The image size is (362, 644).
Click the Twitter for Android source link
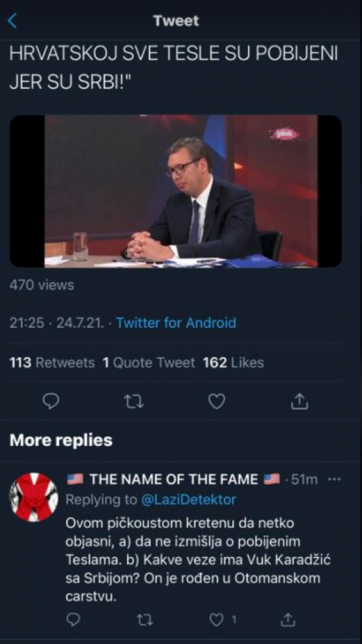175,323
